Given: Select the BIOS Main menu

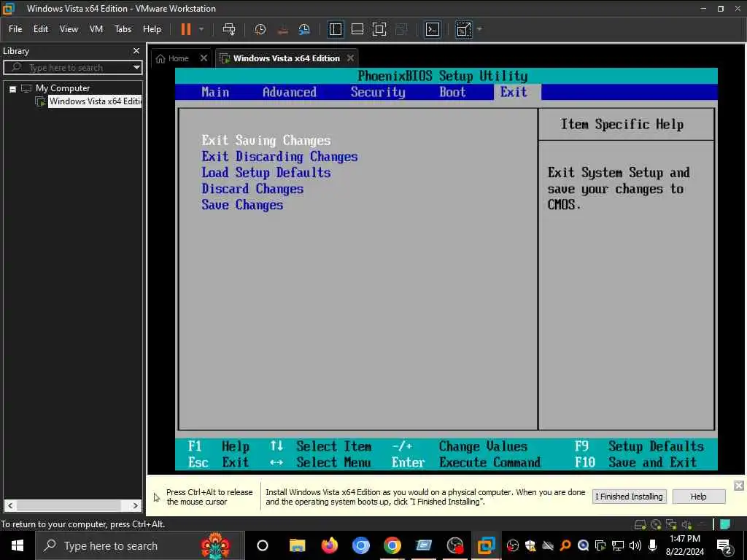Looking at the screenshot, I should click(215, 92).
